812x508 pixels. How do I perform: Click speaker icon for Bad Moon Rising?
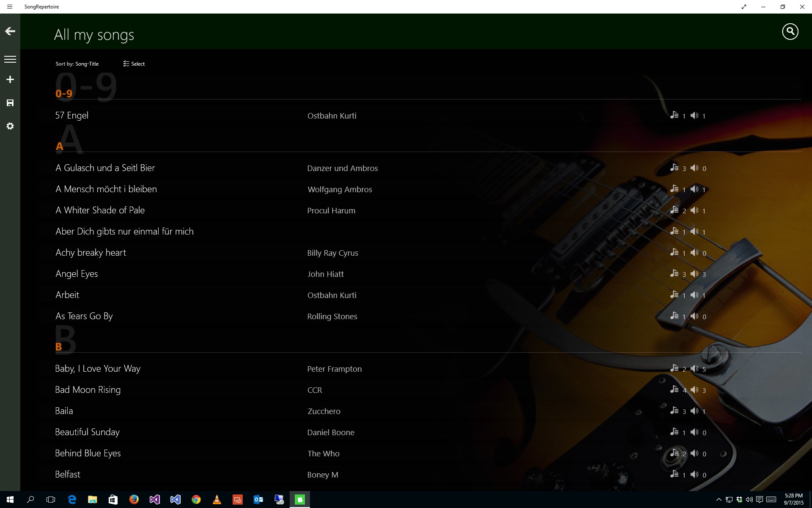pyautogui.click(x=694, y=389)
